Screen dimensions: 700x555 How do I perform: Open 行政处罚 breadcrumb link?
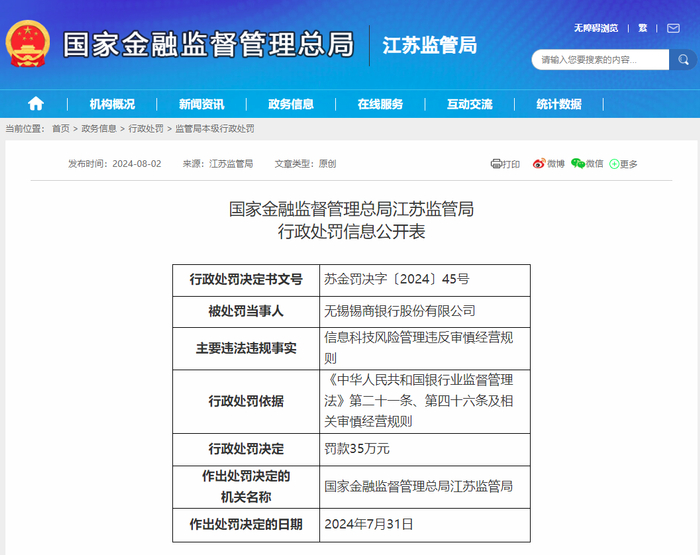pyautogui.click(x=146, y=129)
